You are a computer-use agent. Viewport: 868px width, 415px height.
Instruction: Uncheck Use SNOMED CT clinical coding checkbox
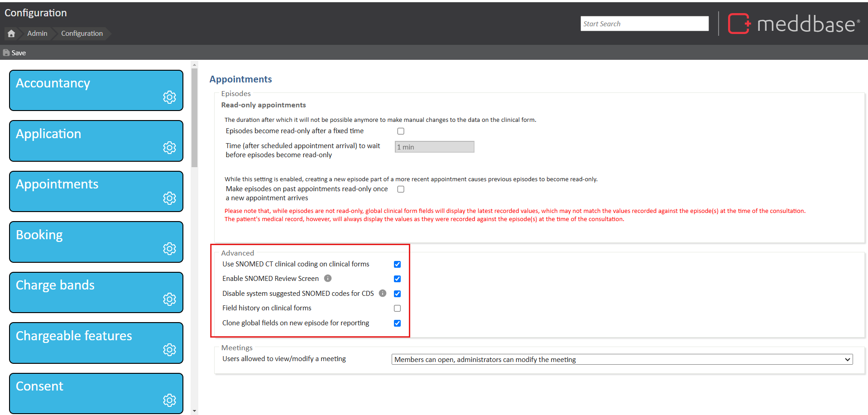[397, 264]
